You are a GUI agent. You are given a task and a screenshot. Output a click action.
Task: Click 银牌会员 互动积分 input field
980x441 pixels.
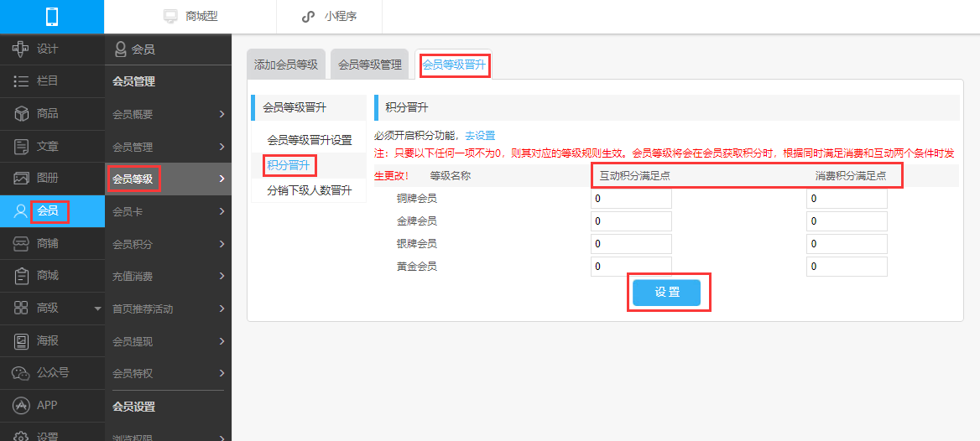[x=631, y=244]
